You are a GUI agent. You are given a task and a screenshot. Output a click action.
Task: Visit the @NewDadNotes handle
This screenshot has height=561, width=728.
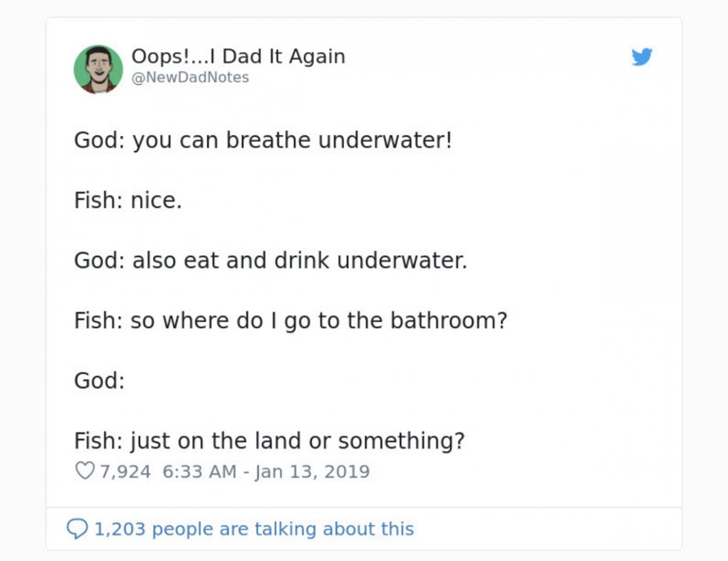(190, 78)
